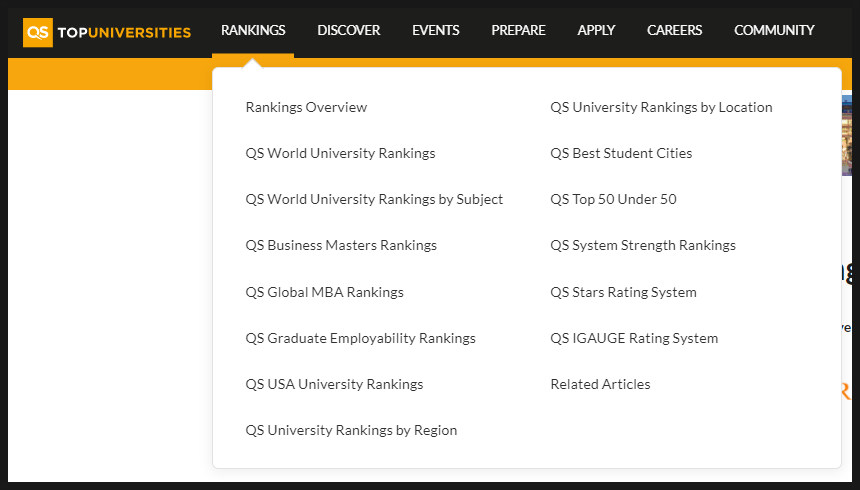
Task: Open QS USA University Rankings
Action: 334,384
